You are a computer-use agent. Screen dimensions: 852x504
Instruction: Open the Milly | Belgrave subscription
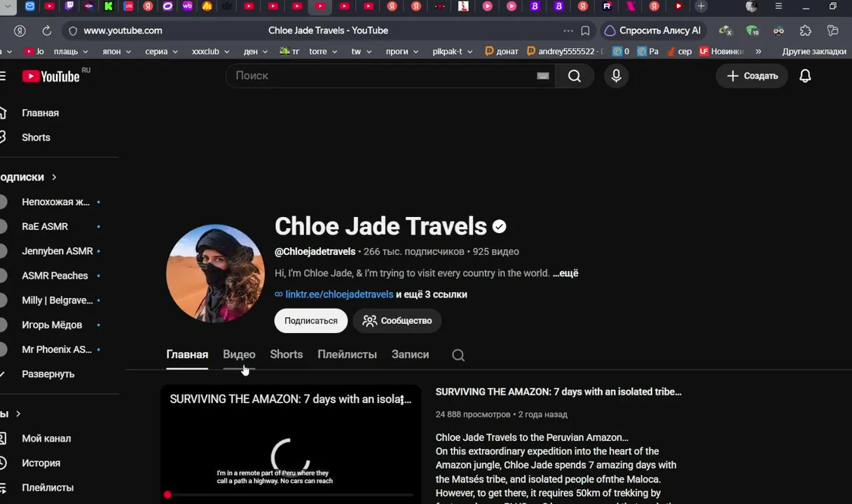tap(56, 300)
